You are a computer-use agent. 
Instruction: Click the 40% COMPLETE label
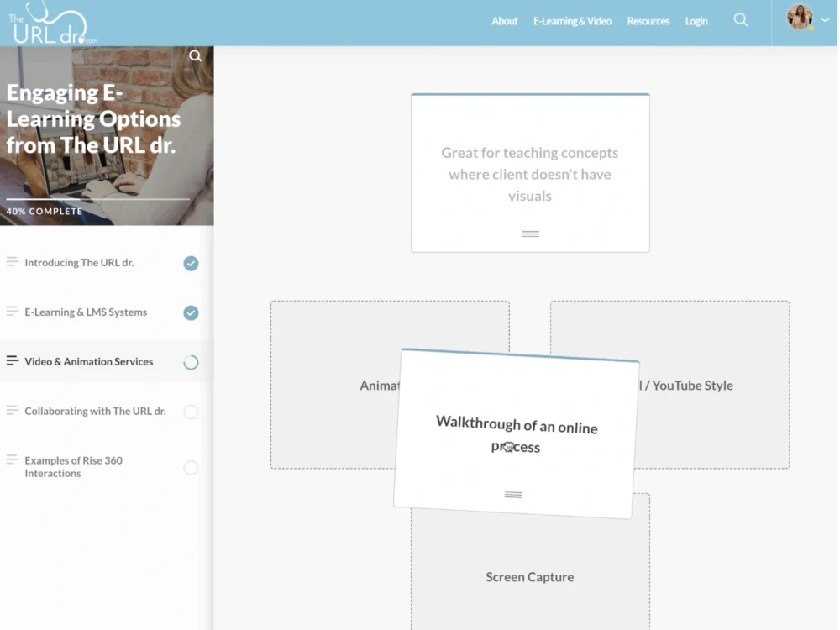(45, 211)
